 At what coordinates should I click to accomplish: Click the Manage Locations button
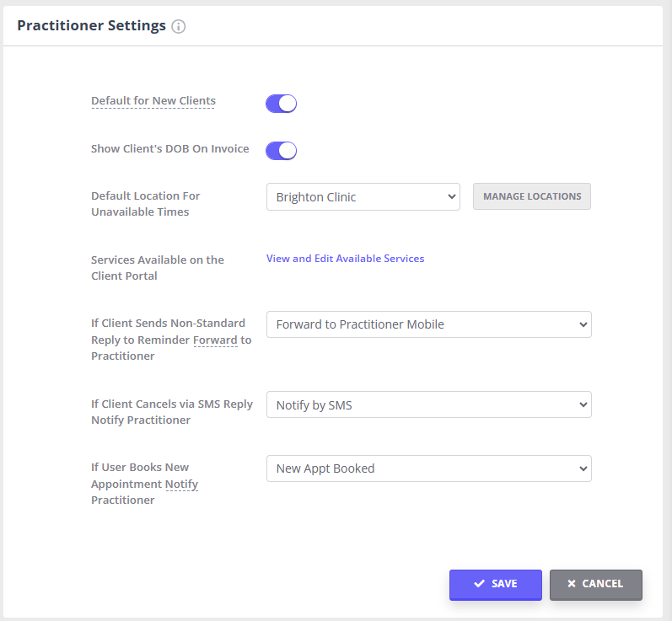531,196
